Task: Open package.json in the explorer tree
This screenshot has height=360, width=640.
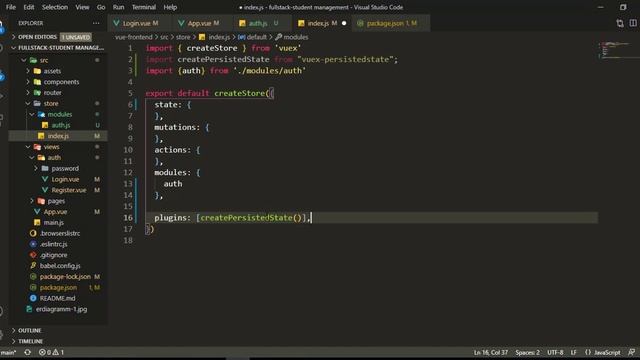Action: 58,287
